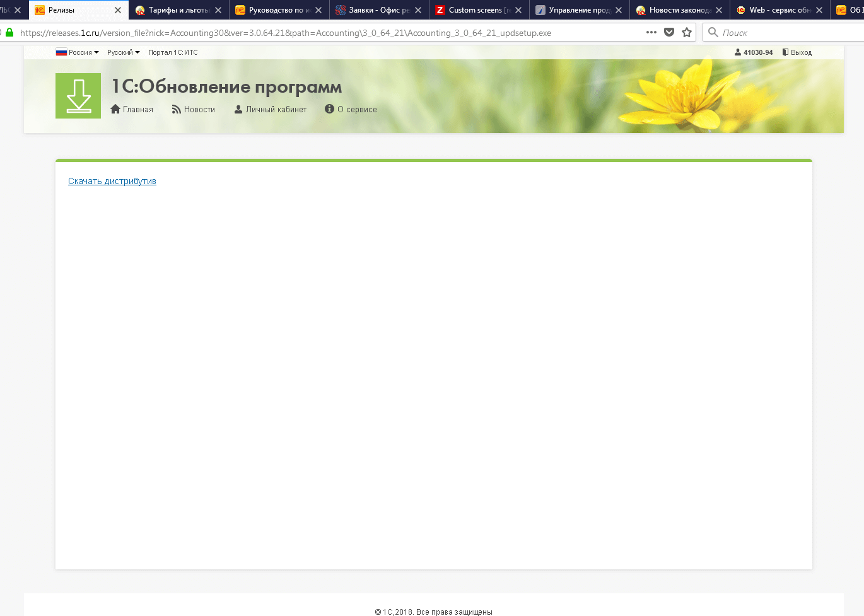Close the Релизы tab
Screen dimensions: 864x616
[x=118, y=10]
